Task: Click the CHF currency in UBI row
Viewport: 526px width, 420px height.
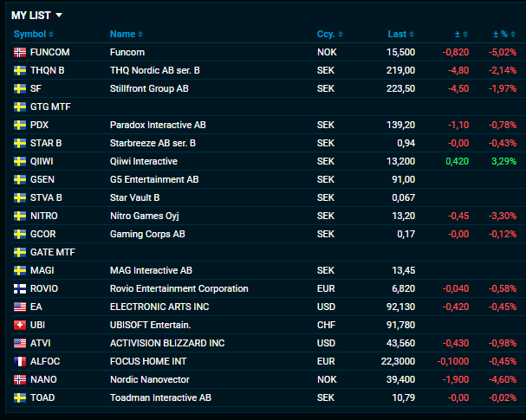Action: [x=326, y=325]
